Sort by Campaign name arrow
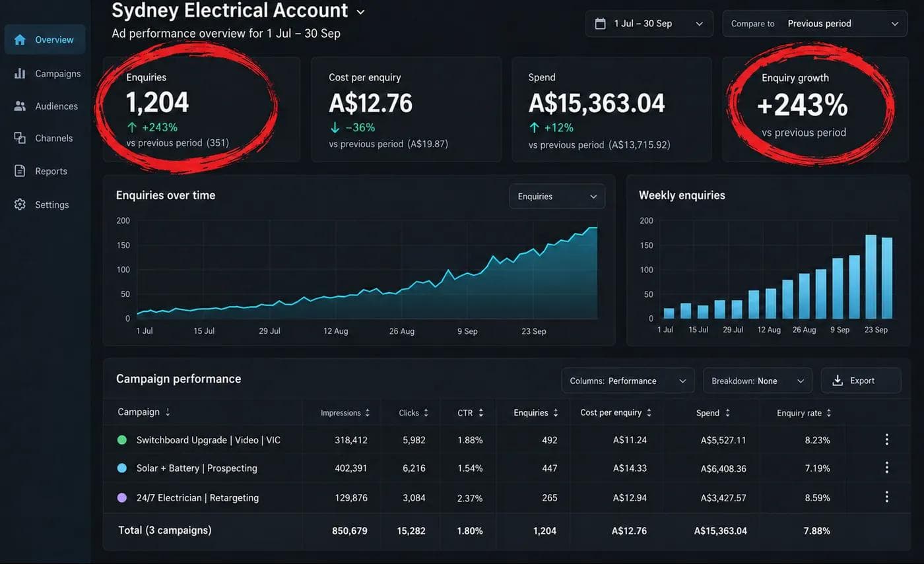This screenshot has height=564, width=924. pyautogui.click(x=168, y=412)
